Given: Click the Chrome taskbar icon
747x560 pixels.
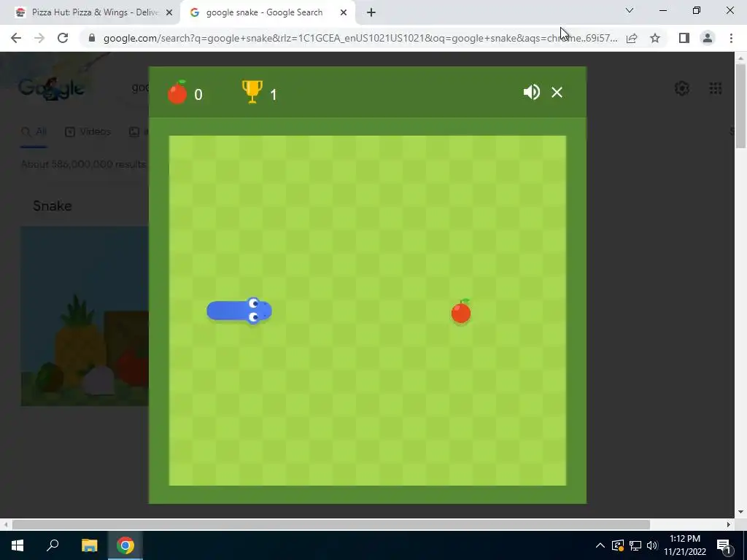Looking at the screenshot, I should click(x=125, y=545).
